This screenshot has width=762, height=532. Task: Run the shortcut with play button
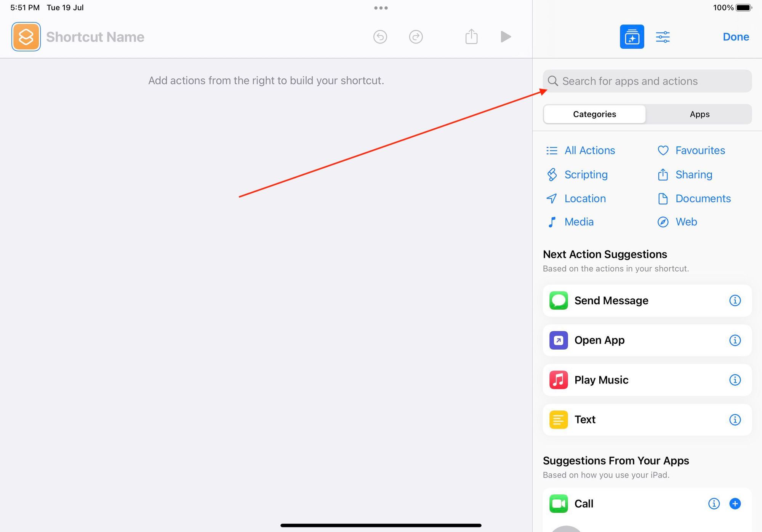506,37
